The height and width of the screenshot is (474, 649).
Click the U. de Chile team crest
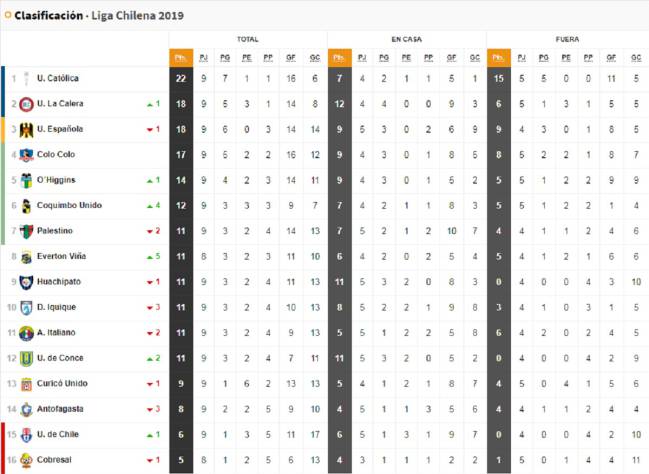(25, 435)
